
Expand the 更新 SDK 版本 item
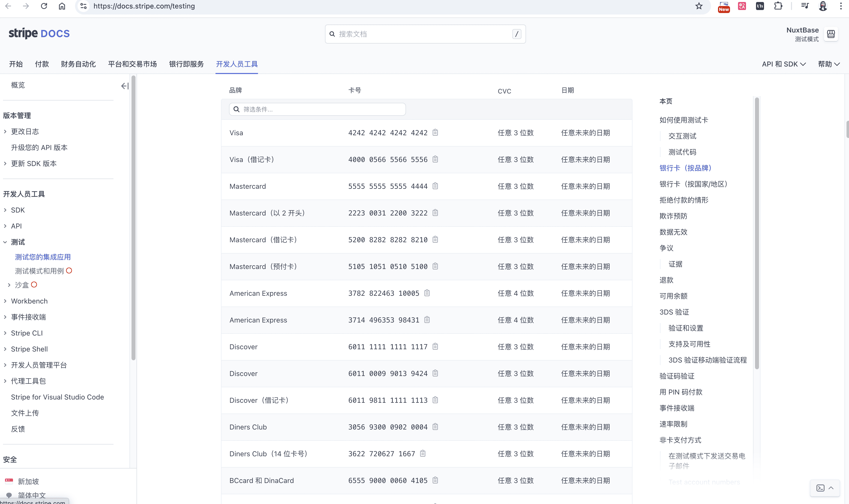coord(5,164)
